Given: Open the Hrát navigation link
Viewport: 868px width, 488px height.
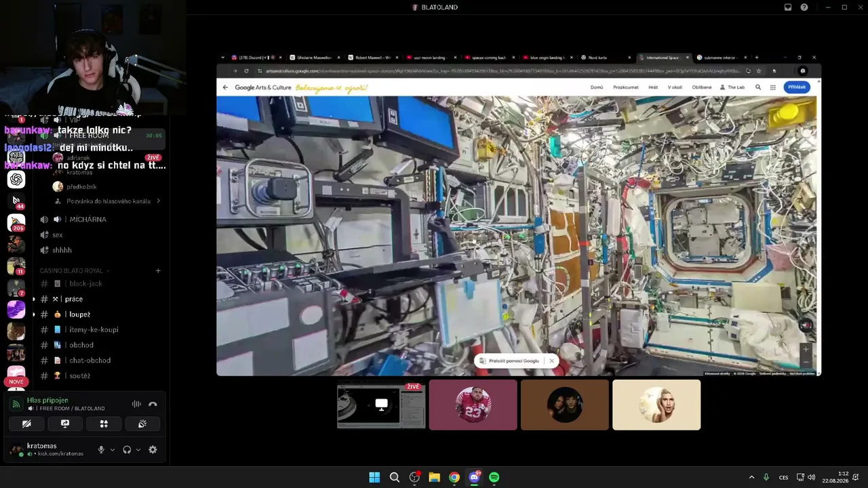Looking at the screenshot, I should (x=653, y=87).
